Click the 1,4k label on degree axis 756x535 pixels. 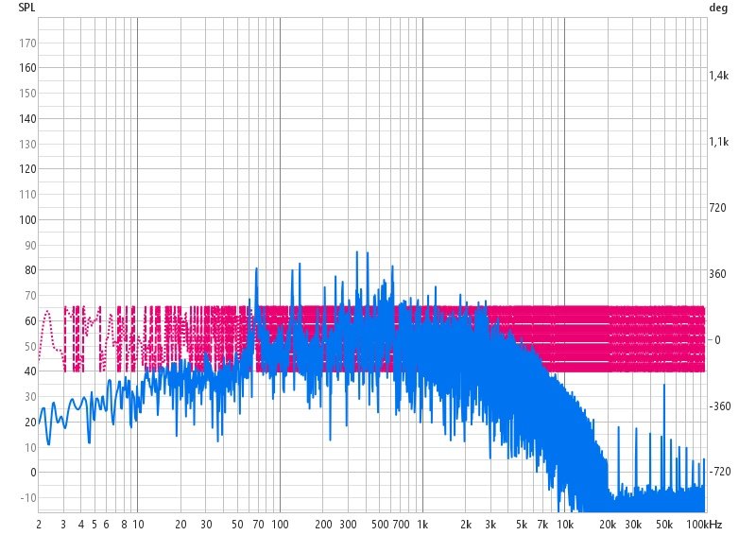click(x=718, y=76)
